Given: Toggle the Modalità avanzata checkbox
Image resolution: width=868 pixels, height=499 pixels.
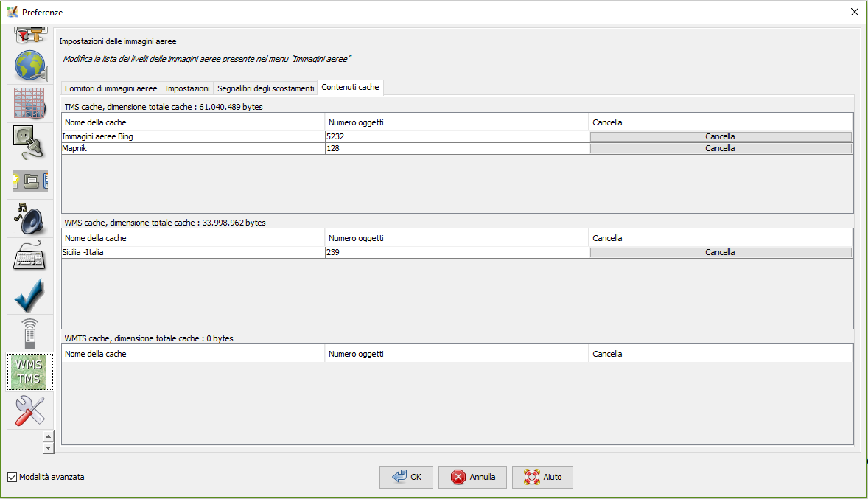Looking at the screenshot, I should click(x=12, y=477).
